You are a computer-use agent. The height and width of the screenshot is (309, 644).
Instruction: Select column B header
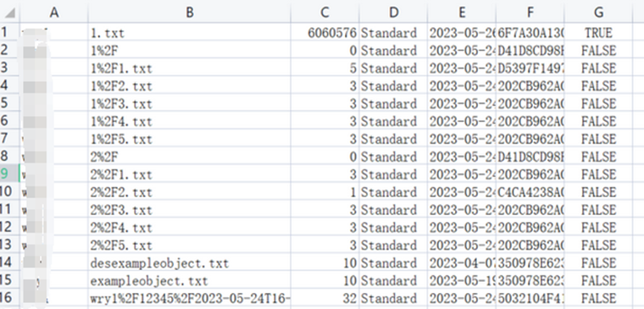pyautogui.click(x=189, y=13)
